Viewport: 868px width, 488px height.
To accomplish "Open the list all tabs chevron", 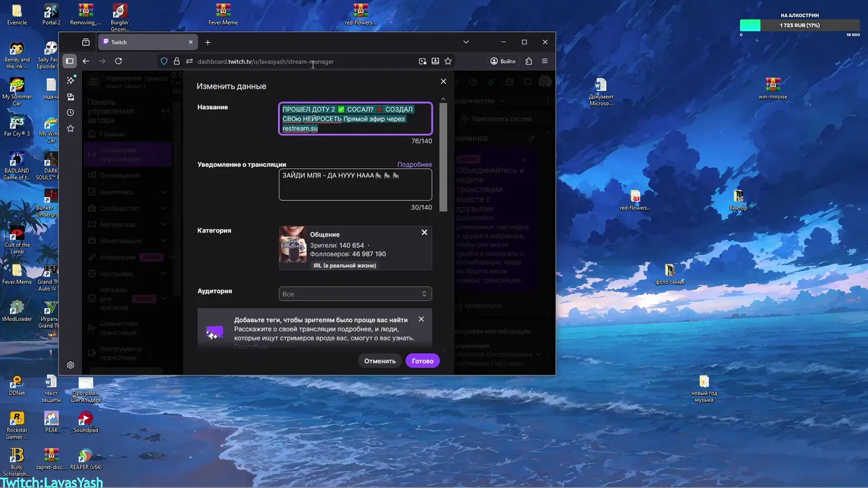I will (466, 42).
